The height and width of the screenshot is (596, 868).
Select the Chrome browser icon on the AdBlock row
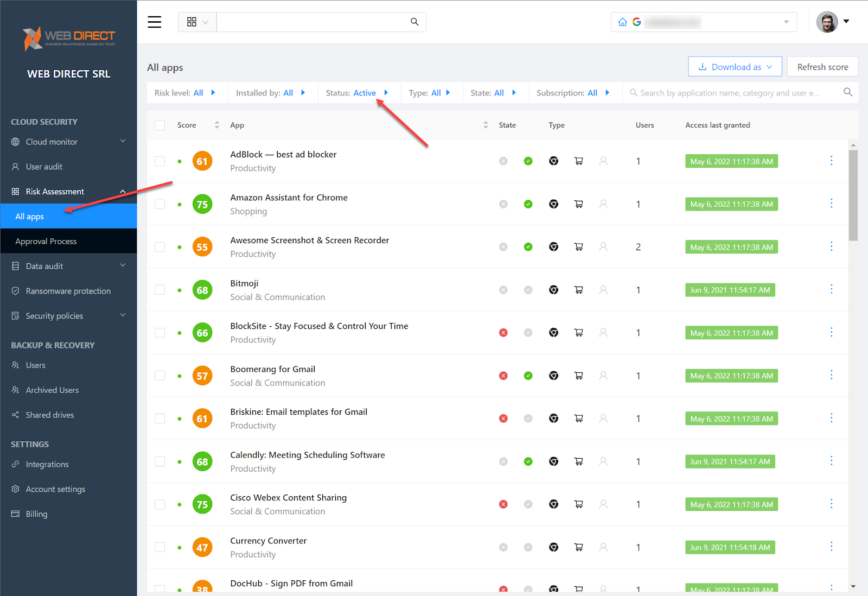tap(553, 161)
